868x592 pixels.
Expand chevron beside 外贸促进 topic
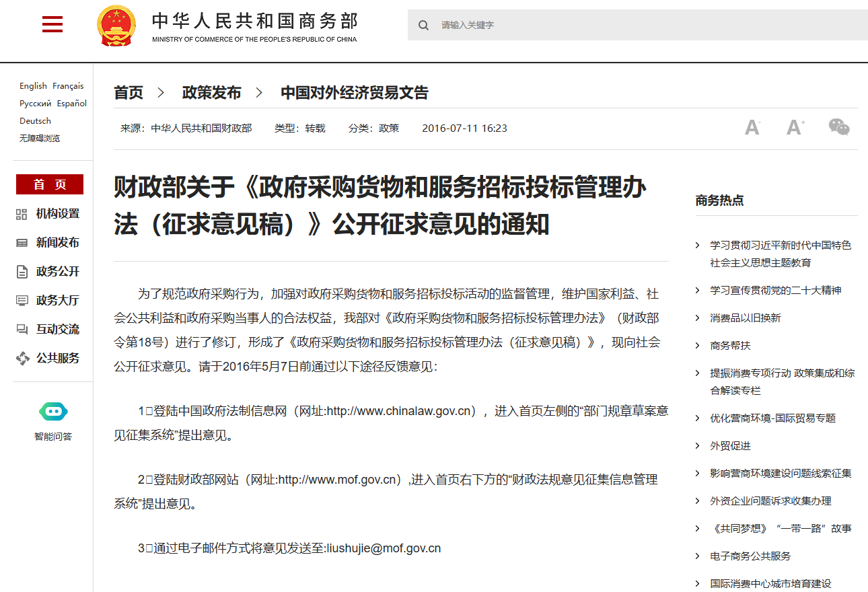coord(698,446)
